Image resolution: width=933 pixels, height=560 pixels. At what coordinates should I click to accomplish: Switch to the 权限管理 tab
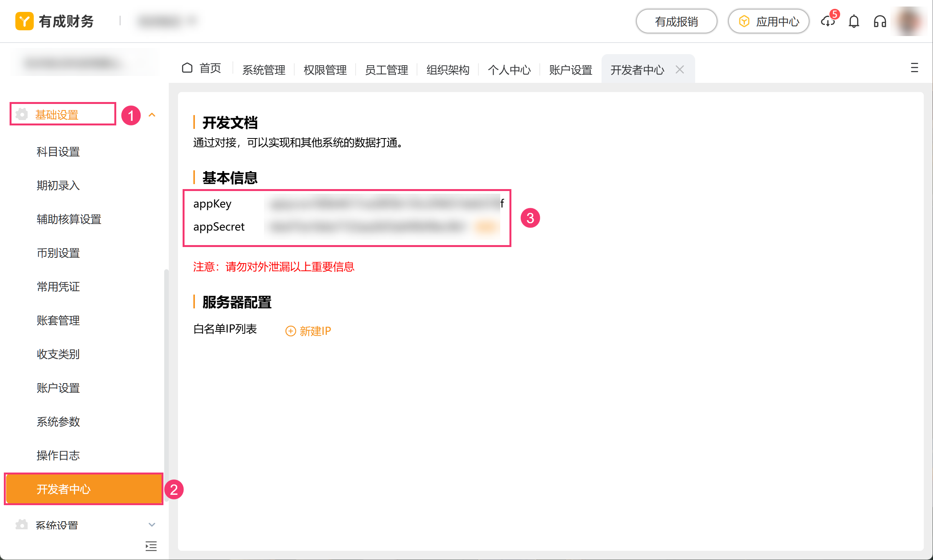click(x=325, y=70)
